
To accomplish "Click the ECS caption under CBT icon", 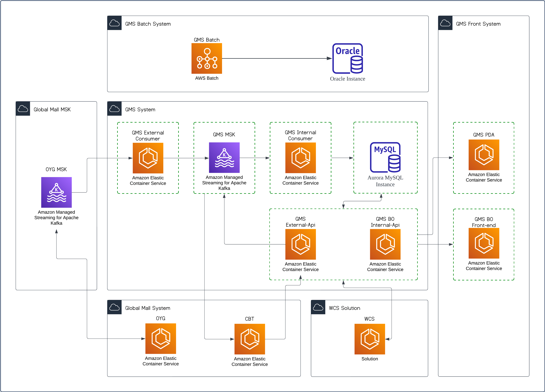I will coord(250,361).
